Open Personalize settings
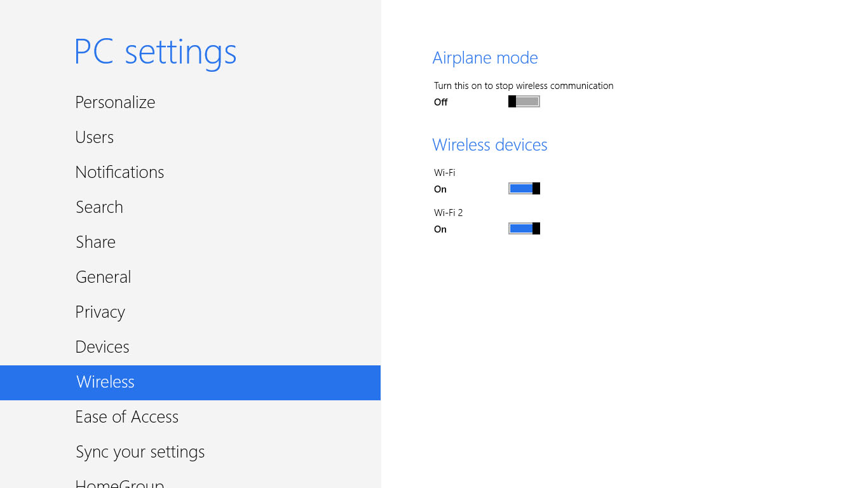Screen dimensions: 868x488 [x=115, y=102]
